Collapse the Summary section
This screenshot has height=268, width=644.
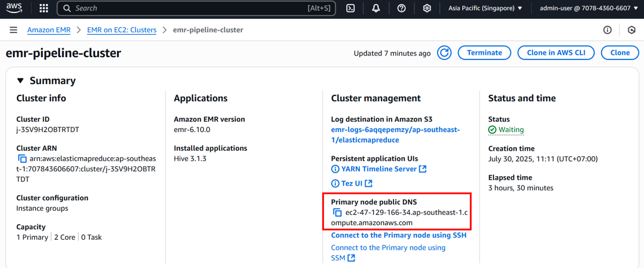[x=21, y=81]
